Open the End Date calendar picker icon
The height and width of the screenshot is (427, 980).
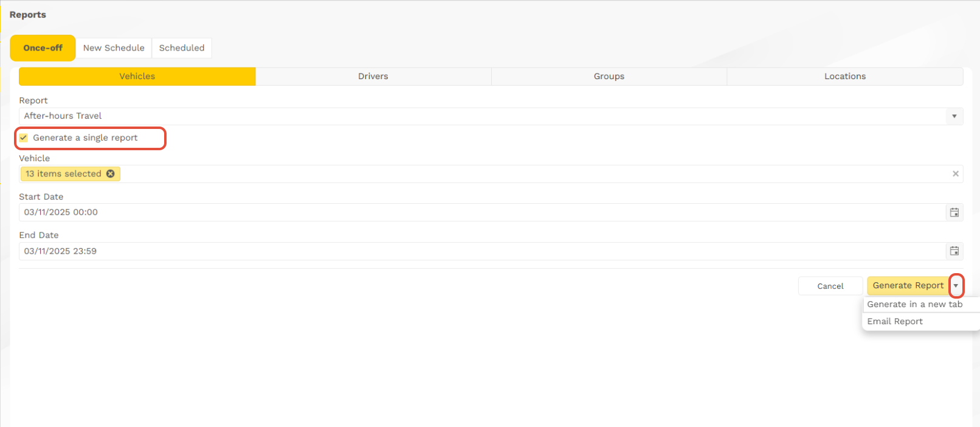tap(954, 251)
